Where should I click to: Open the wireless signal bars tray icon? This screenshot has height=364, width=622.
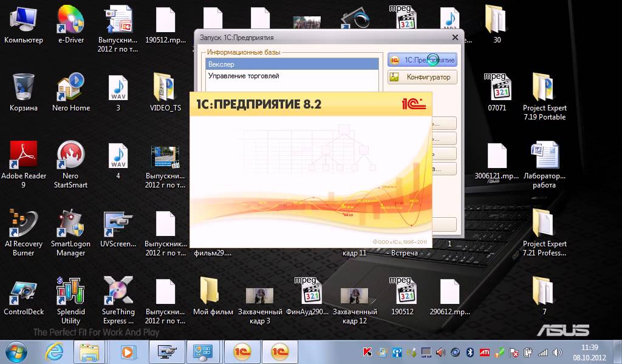tap(542, 352)
